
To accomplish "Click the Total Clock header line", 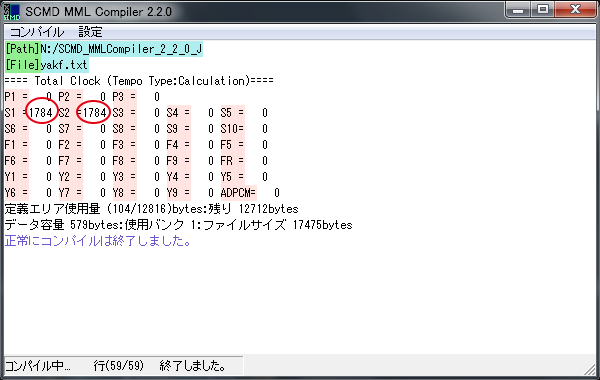I will [139, 81].
